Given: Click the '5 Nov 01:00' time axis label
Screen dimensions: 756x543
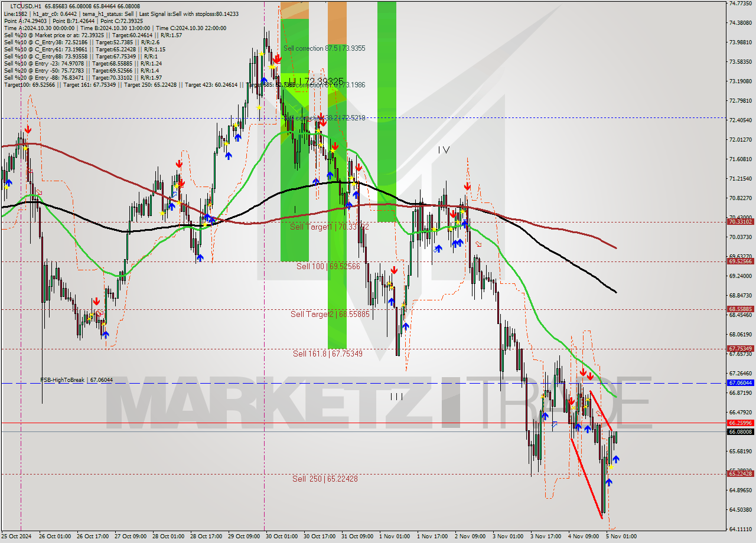Looking at the screenshot, I should coord(622,537).
